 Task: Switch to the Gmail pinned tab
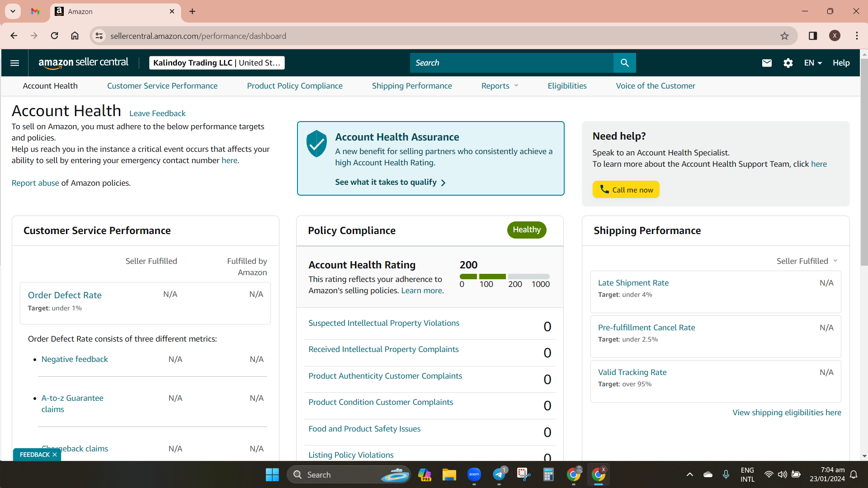(x=35, y=11)
